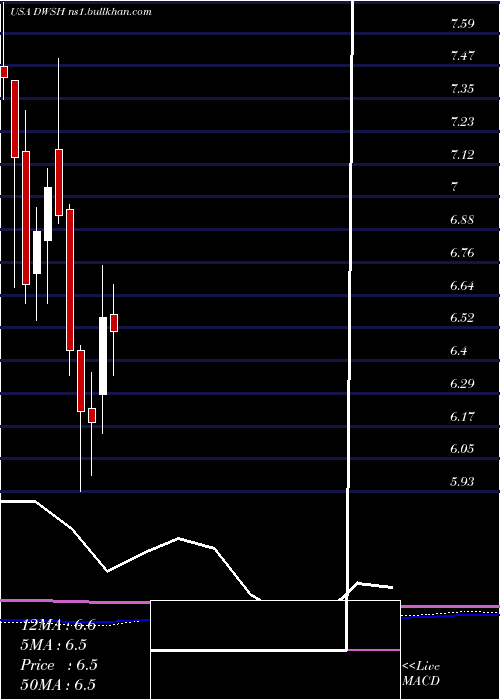The width and height of the screenshot is (500, 700).
Task: Click the 7 price axis label
Action: pos(454,187)
